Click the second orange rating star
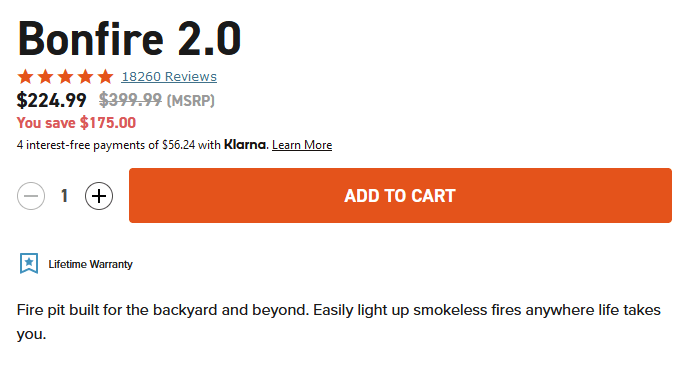Image resolution: width=689 pixels, height=372 pixels. click(x=46, y=76)
